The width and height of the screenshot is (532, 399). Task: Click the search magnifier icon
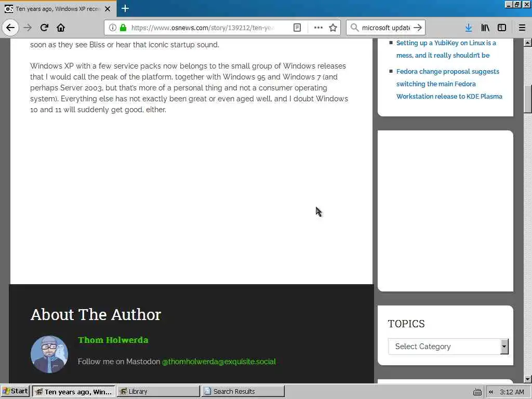(x=354, y=28)
